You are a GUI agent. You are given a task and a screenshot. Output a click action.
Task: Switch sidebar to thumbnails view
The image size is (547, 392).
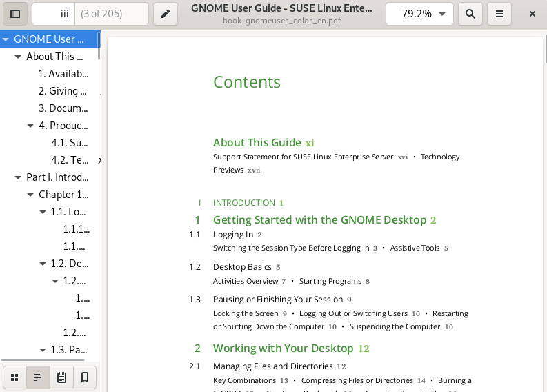(x=14, y=378)
